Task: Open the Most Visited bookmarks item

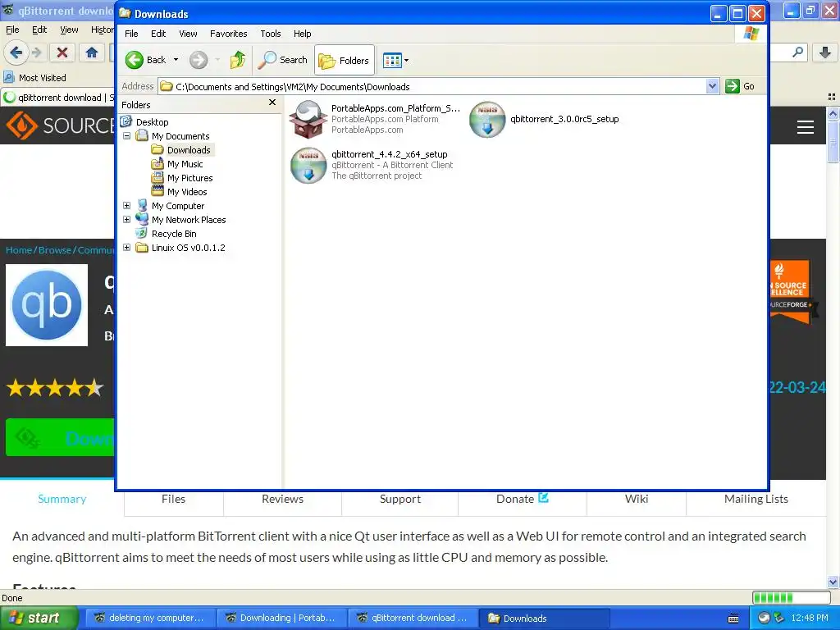Action: 35,78
